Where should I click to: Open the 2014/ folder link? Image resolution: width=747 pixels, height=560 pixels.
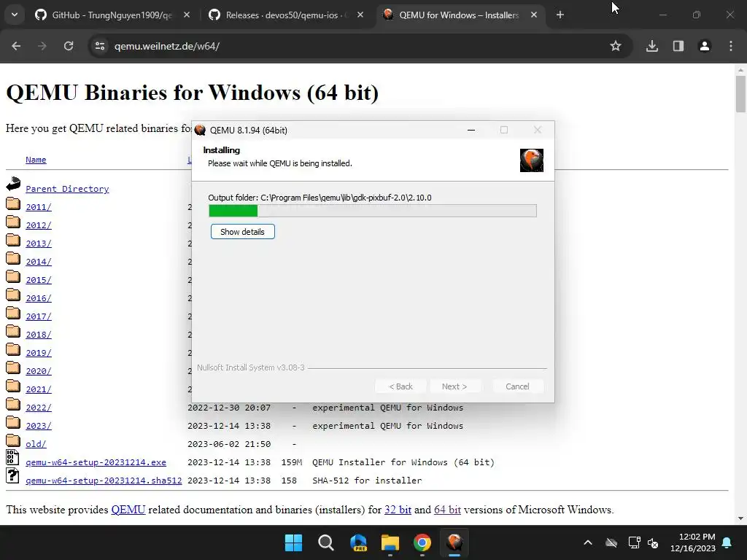tap(39, 262)
